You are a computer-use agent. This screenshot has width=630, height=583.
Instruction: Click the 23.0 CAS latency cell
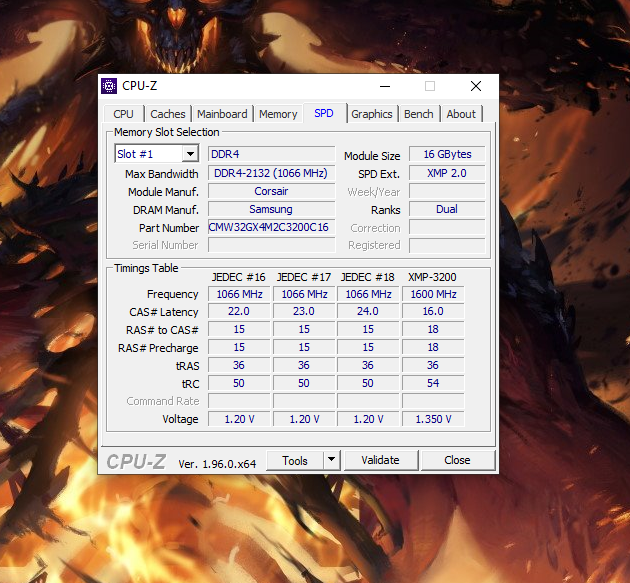(304, 311)
